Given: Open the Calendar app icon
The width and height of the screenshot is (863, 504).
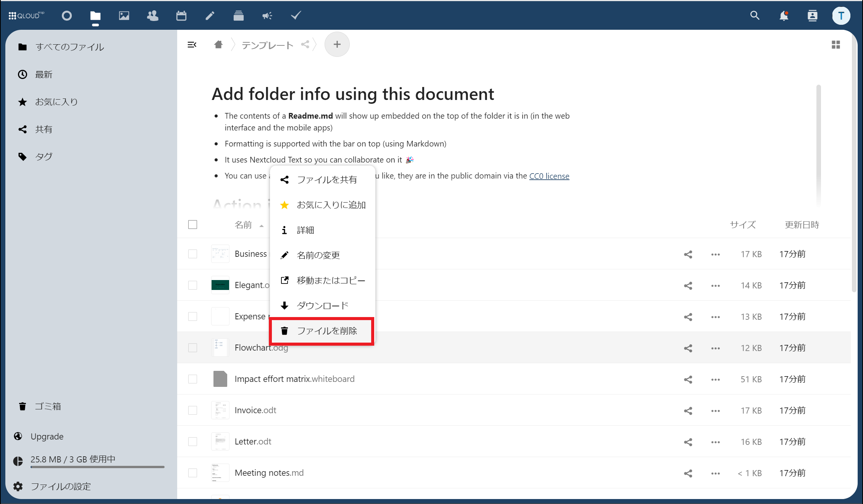Looking at the screenshot, I should [x=181, y=16].
